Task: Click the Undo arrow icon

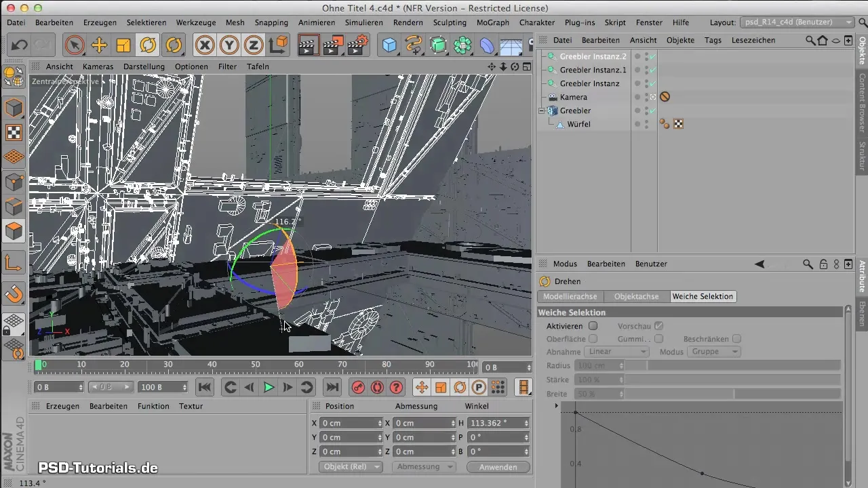Action: point(20,45)
